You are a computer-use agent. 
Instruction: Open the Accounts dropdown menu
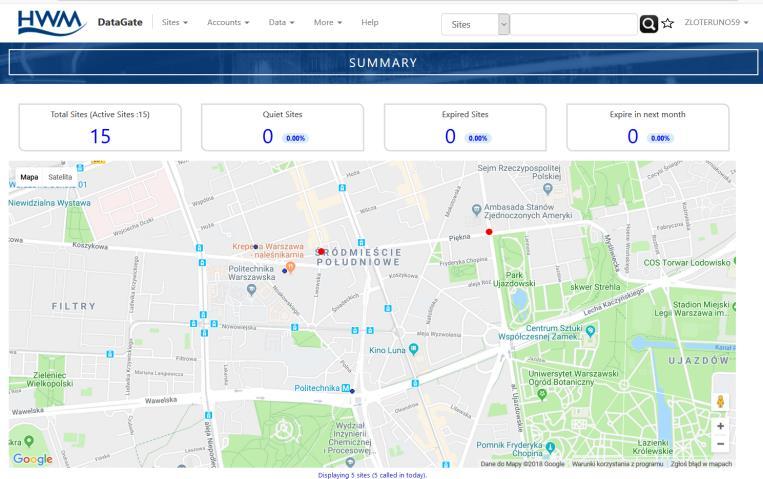[x=228, y=22]
